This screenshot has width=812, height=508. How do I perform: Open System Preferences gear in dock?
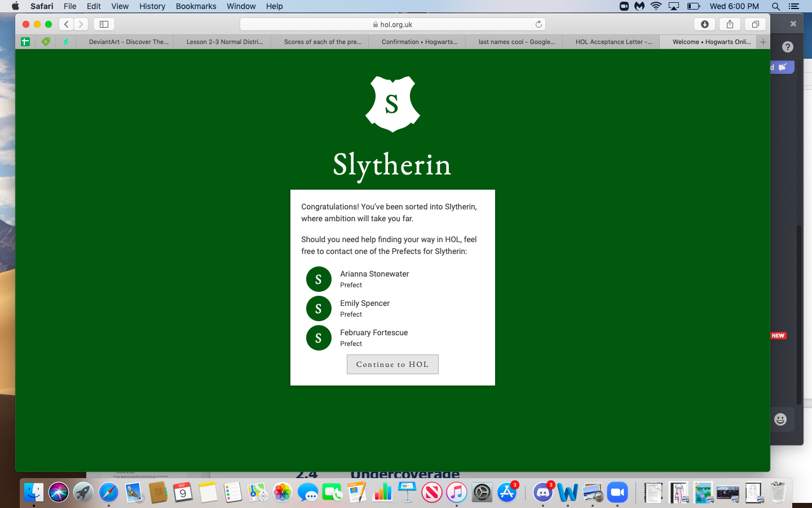pyautogui.click(x=482, y=492)
